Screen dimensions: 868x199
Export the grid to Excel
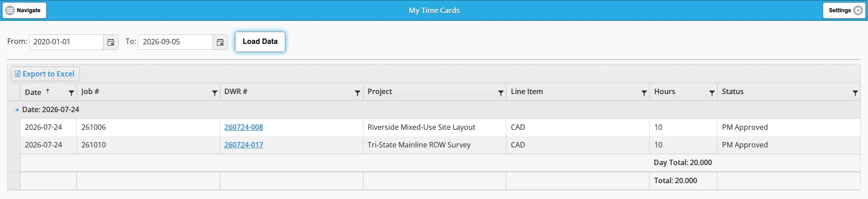coord(45,74)
